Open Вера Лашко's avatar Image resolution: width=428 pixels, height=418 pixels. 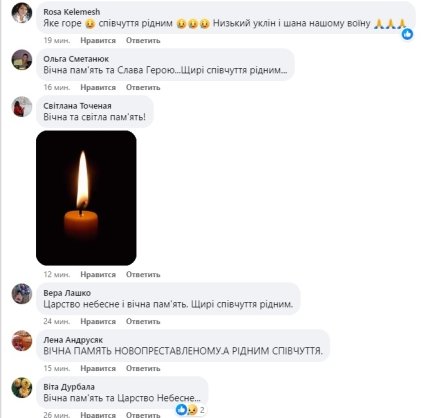pos(22,294)
